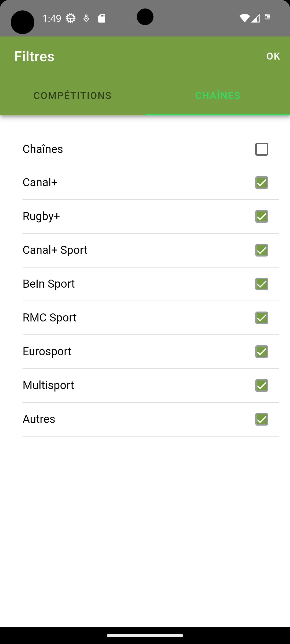Tap the Eurosport row label

[47, 351]
